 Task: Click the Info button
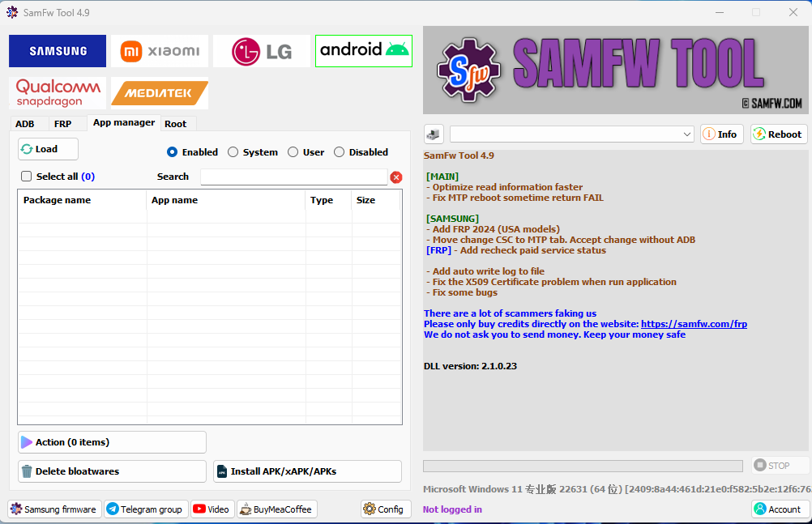tap(722, 134)
